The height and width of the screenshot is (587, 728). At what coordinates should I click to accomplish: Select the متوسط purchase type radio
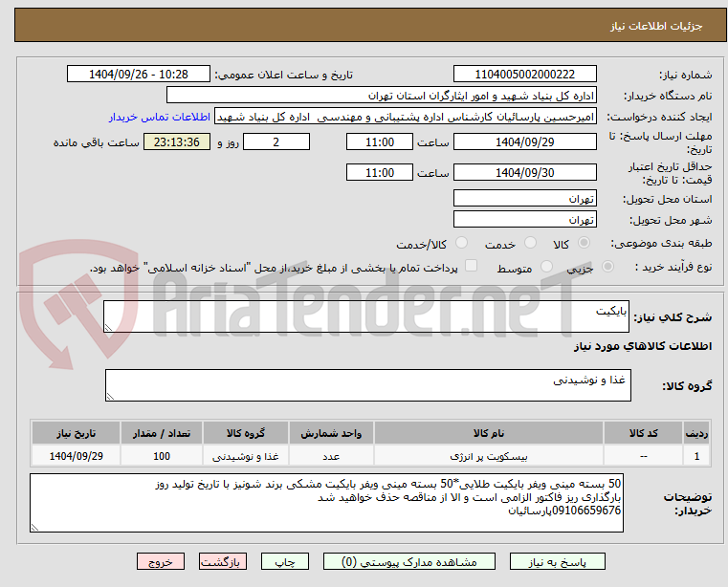tap(547, 267)
